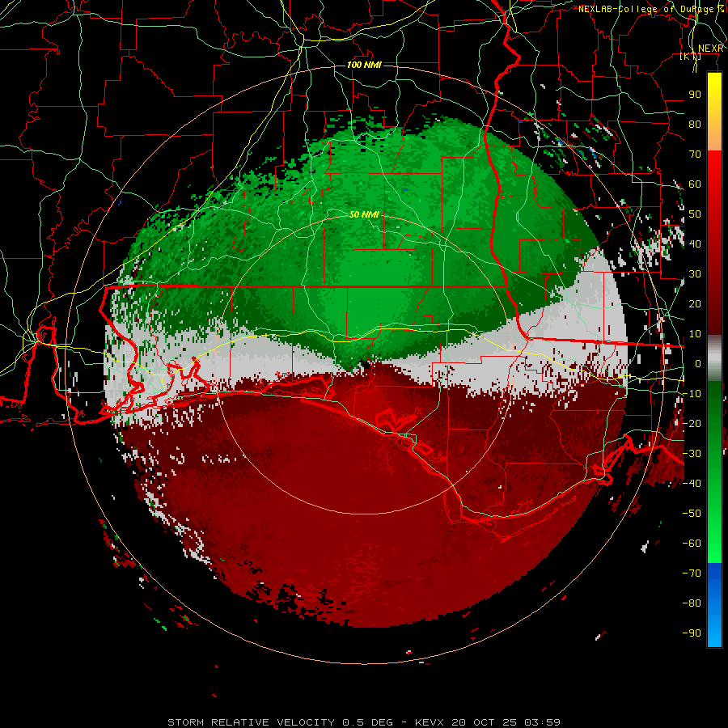This screenshot has width=728, height=728.
Task: Click the -10 value on velocity scale
Action: [692, 394]
